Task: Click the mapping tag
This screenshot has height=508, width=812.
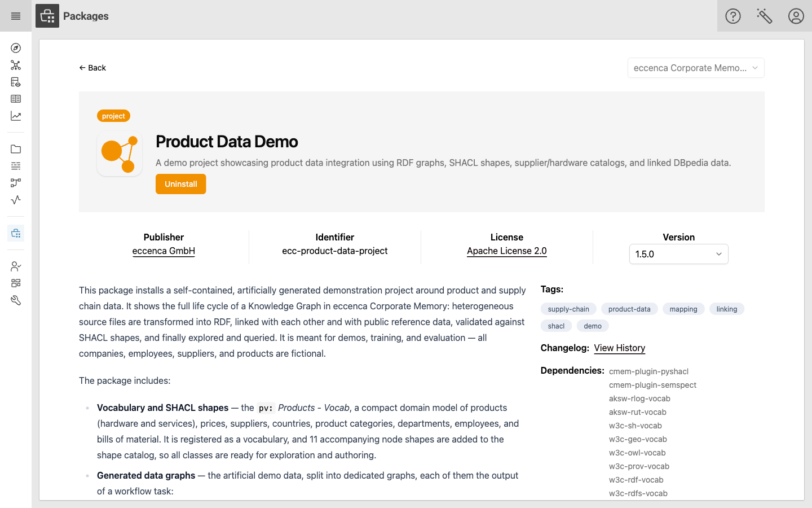Action: click(683, 309)
